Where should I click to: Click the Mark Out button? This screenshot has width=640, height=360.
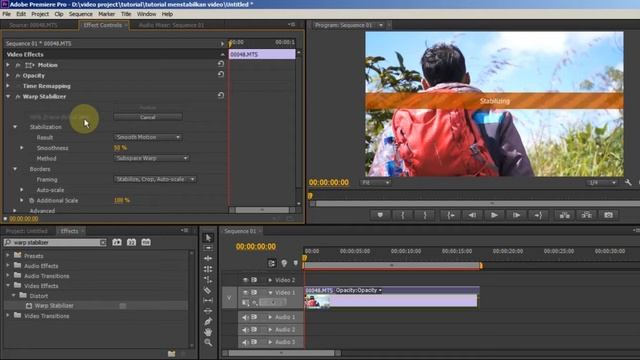425,215
